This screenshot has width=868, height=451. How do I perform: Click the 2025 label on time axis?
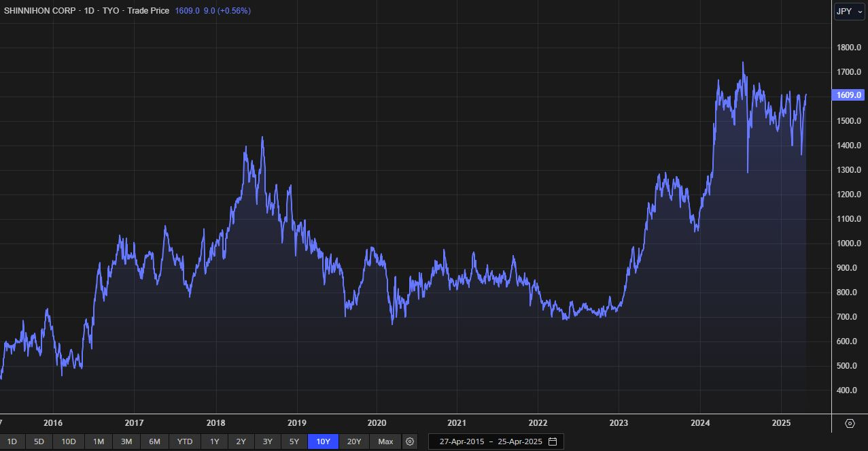coord(781,423)
